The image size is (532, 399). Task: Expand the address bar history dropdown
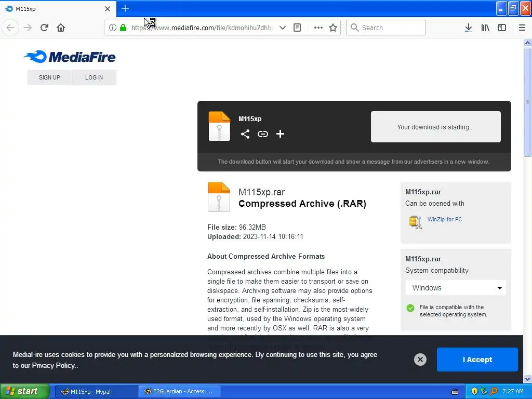coord(282,28)
